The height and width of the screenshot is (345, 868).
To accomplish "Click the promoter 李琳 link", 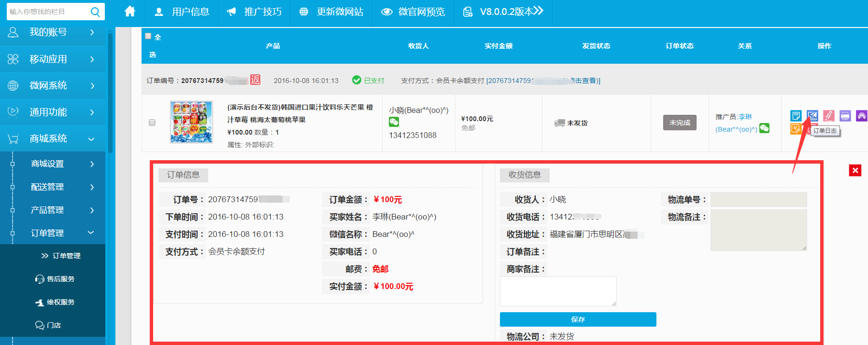I will coord(745,117).
